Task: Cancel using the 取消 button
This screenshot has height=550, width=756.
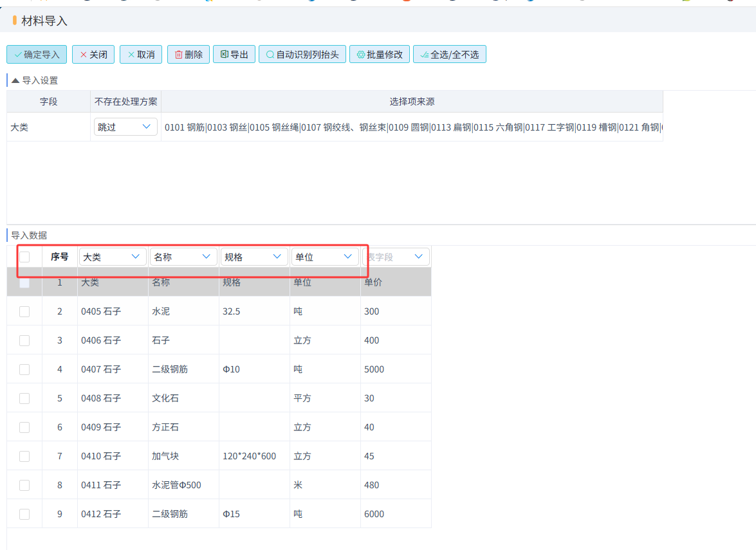Action: click(x=142, y=55)
